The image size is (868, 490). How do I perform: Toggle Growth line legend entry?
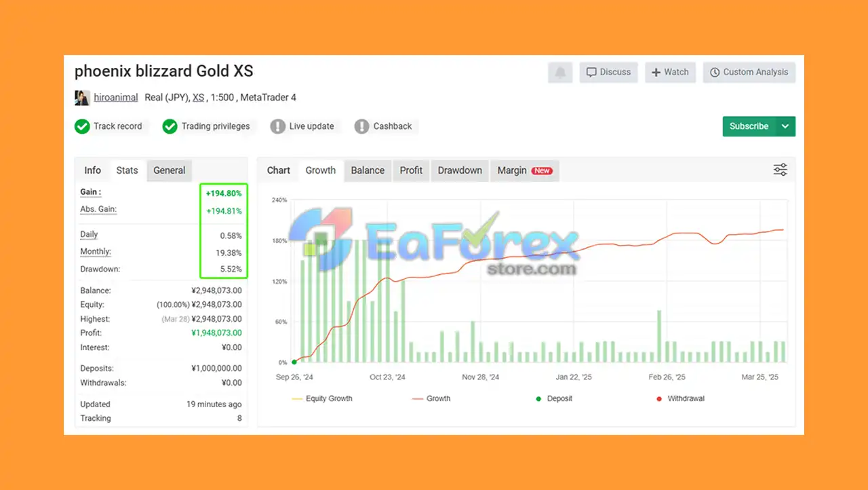pyautogui.click(x=431, y=398)
